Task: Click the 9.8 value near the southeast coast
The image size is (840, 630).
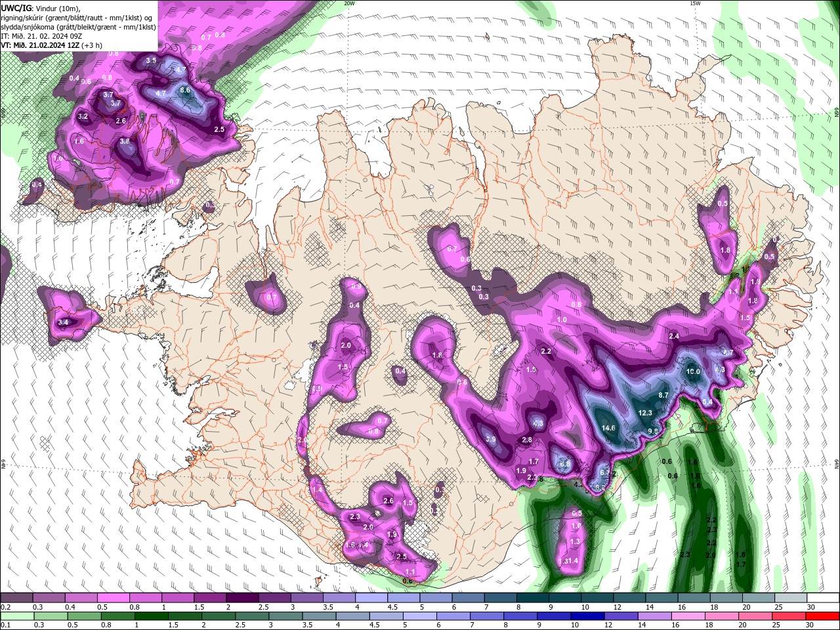Action: coord(653,431)
